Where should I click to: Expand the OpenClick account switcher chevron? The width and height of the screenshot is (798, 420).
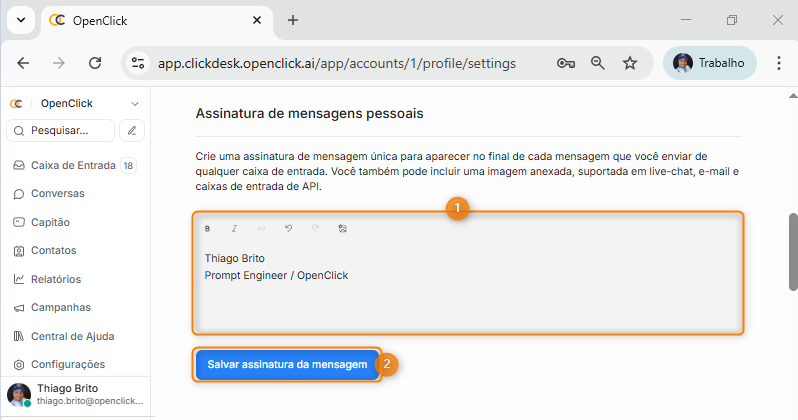pyautogui.click(x=135, y=103)
